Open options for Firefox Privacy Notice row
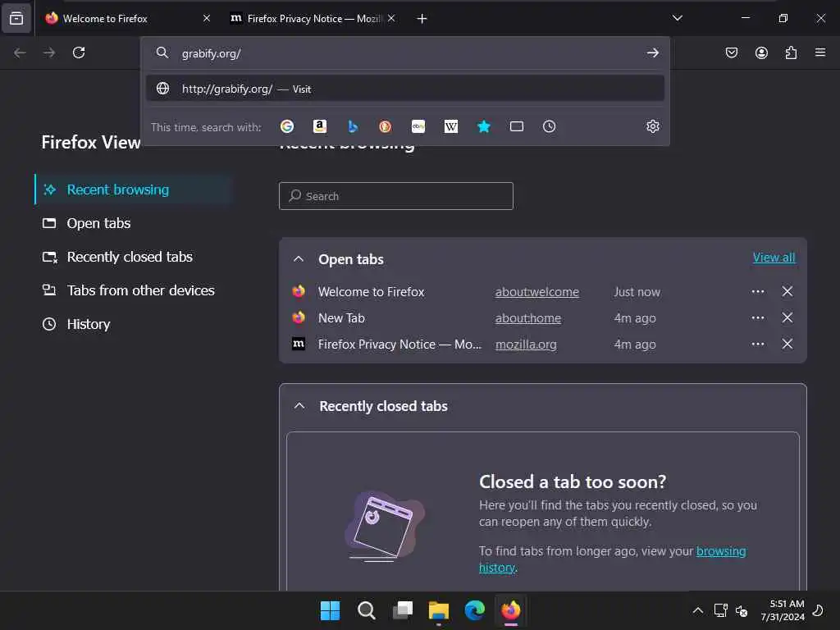840x630 pixels. click(757, 344)
